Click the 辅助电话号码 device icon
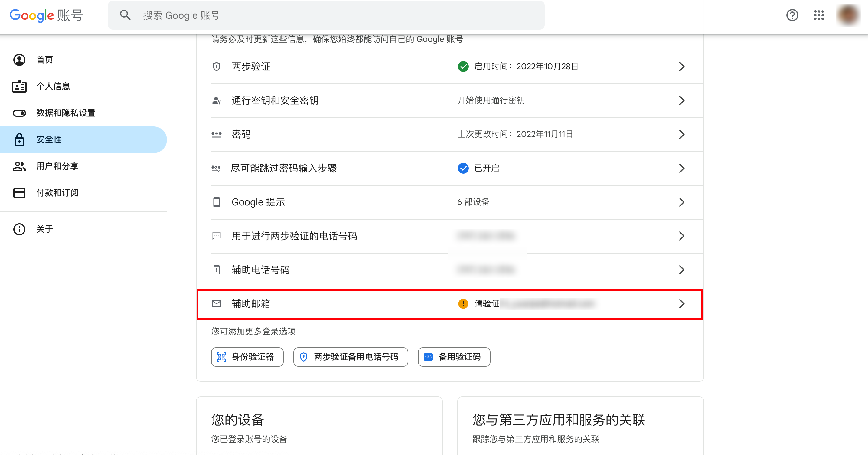Screen dimensions: 868x455 (216, 270)
